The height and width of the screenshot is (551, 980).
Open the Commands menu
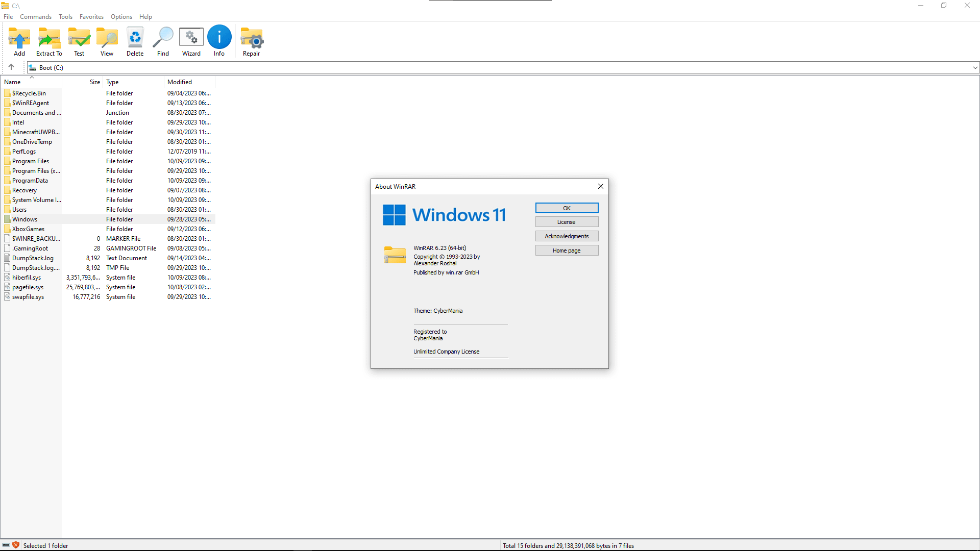tap(36, 16)
